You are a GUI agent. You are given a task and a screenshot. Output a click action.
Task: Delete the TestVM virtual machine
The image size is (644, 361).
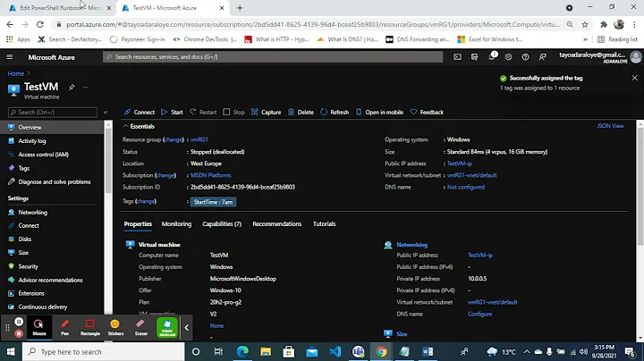(301, 112)
